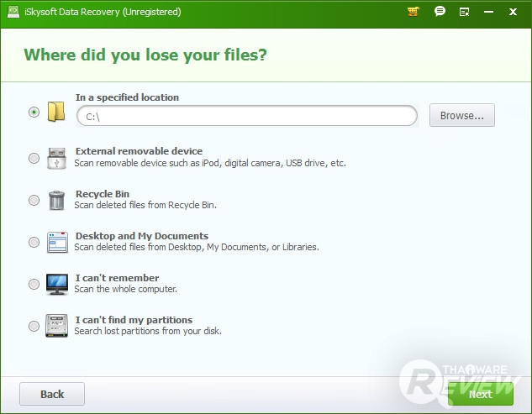Click the C:\ location path field
This screenshot has height=414, width=532.
tap(247, 116)
